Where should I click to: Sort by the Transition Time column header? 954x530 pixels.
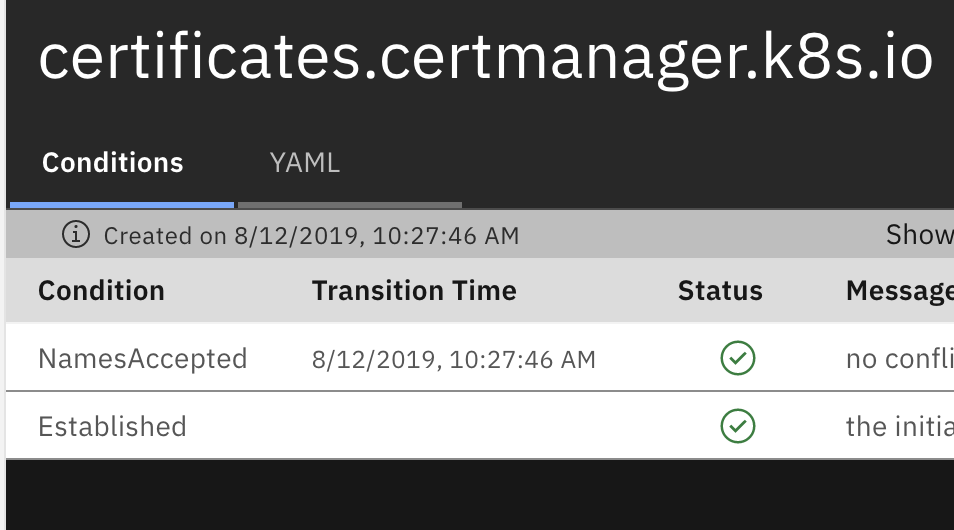click(x=414, y=291)
